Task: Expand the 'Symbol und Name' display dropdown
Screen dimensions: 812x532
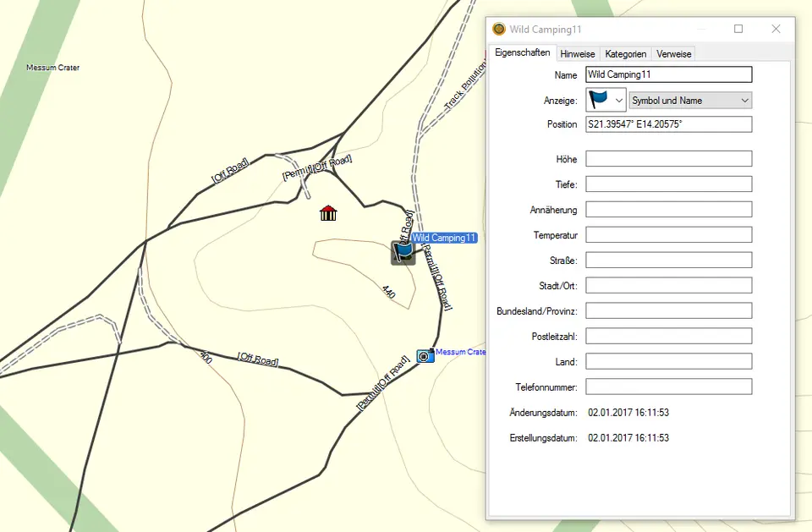Action: (690, 101)
